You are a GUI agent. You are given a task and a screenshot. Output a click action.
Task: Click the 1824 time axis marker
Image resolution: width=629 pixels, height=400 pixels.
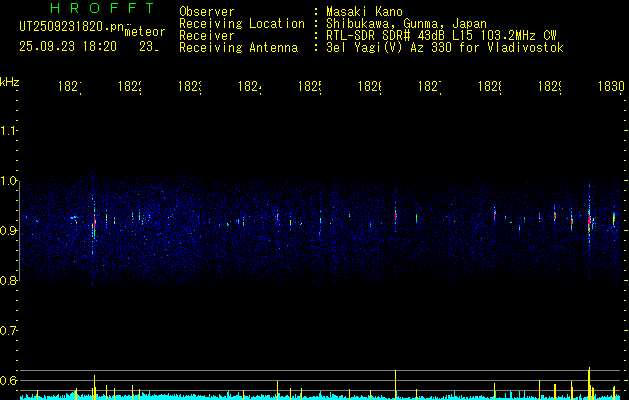tap(250, 87)
